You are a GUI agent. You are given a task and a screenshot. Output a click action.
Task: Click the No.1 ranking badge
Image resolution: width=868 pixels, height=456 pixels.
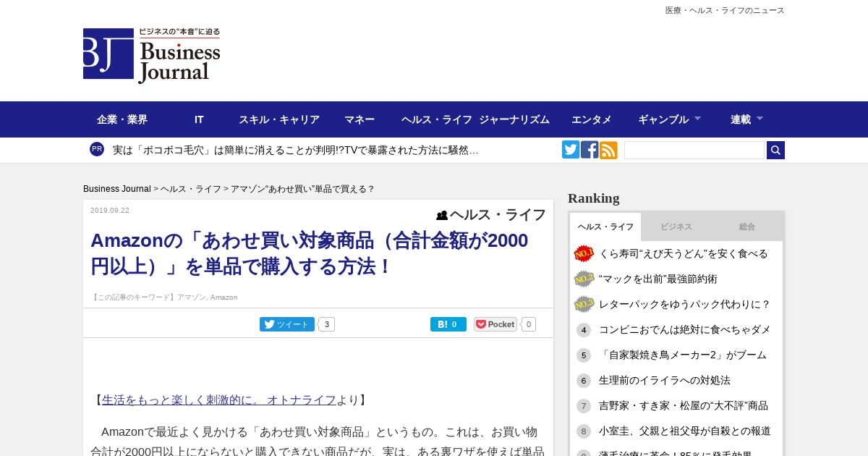584,253
